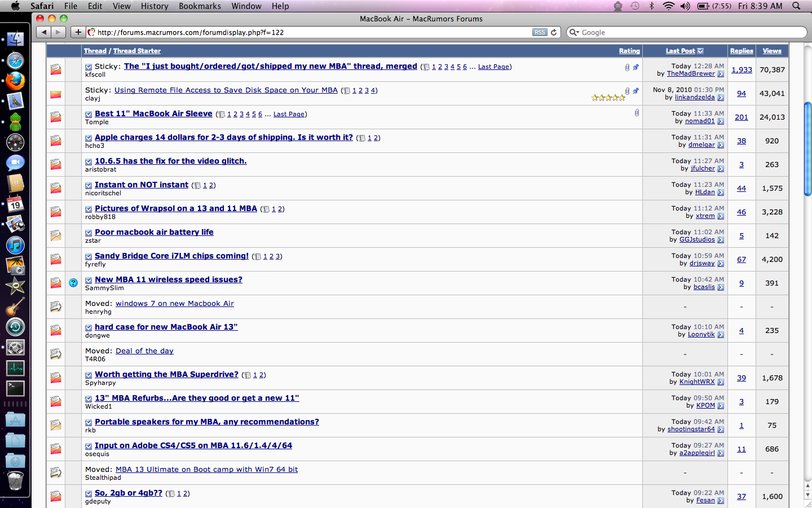This screenshot has width=812, height=508.
Task: Open iCal calendar icon in dock
Action: [15, 204]
